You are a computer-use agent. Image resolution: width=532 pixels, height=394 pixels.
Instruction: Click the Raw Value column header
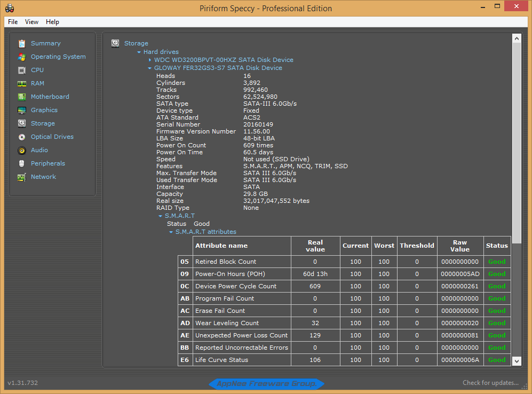coord(460,246)
